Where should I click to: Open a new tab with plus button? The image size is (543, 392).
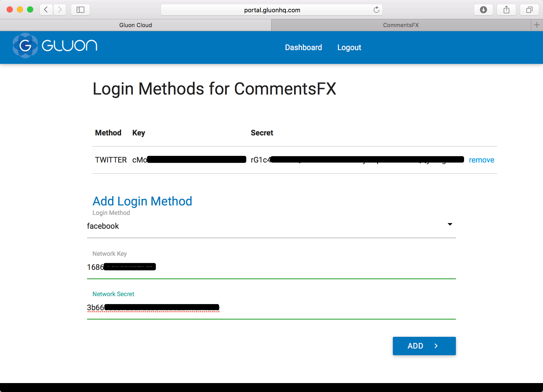[x=537, y=25]
